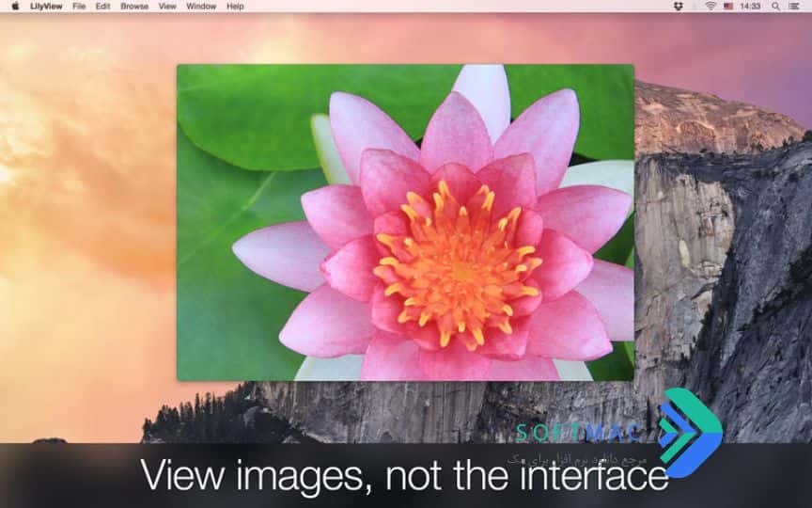Viewport: 812px width, 508px height.
Task: Open the View menu
Action: point(167,7)
